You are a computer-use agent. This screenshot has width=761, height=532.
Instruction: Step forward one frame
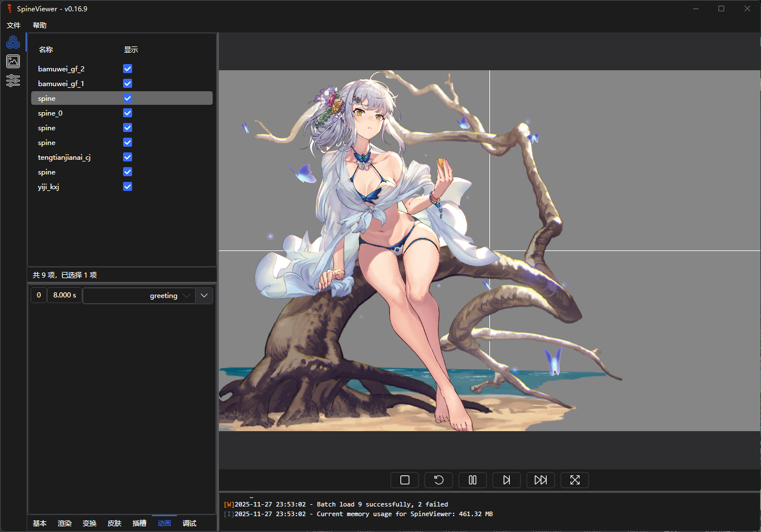507,480
